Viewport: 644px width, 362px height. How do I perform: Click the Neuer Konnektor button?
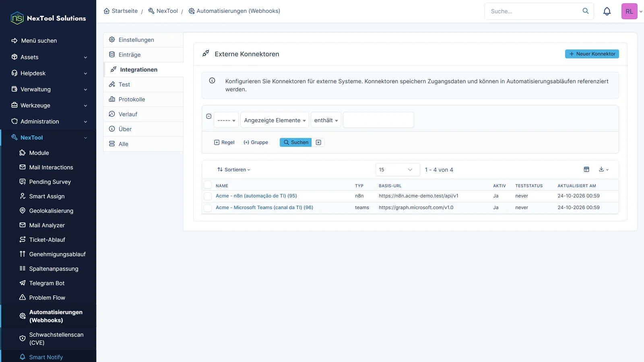click(592, 54)
